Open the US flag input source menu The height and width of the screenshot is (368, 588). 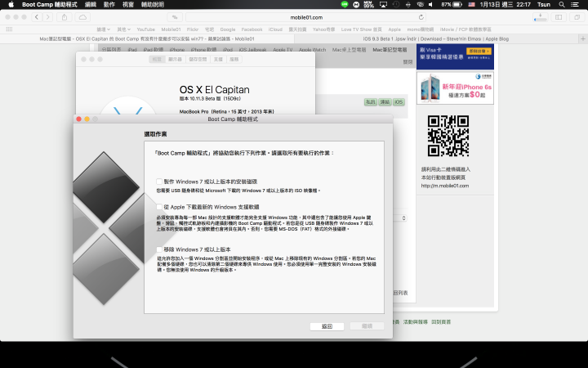pos(472,5)
